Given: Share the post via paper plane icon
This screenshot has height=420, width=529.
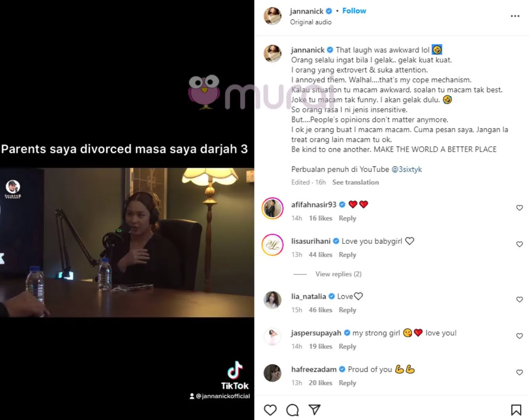Looking at the screenshot, I should click(314, 409).
